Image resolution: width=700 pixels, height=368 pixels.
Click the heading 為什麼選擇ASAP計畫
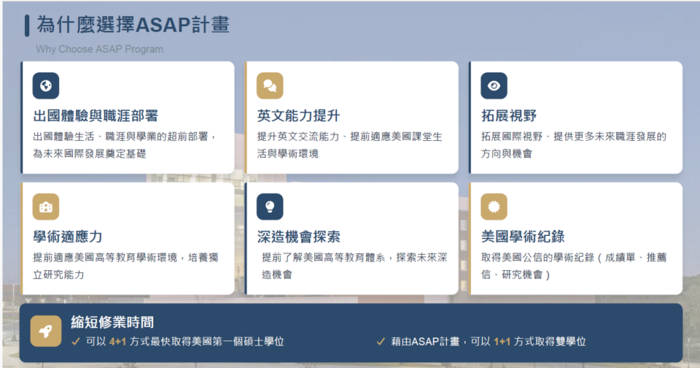click(133, 25)
